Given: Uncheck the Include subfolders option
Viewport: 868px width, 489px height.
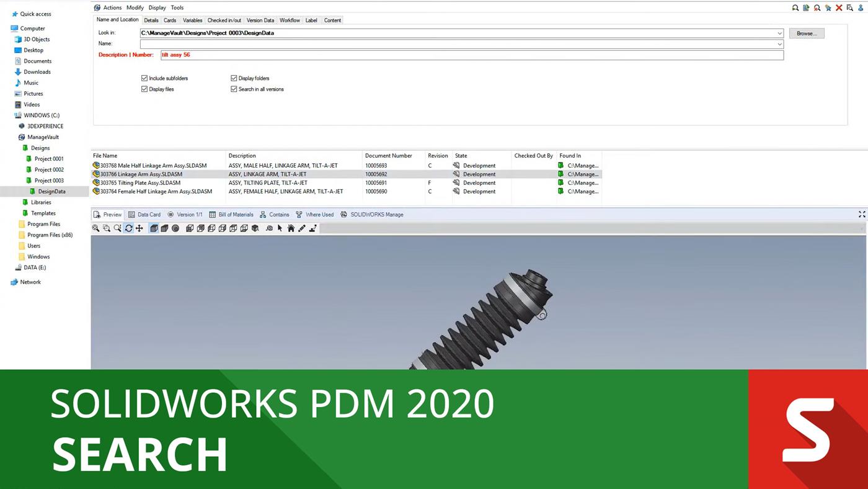Looking at the screenshot, I should [144, 78].
